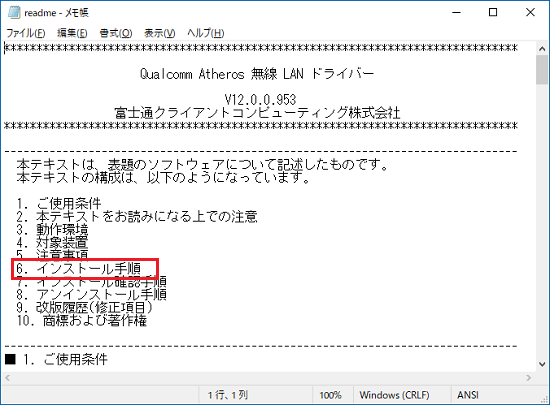Close the readme Notepad window
Viewport: 550px width, 405px height.
(x=530, y=13)
